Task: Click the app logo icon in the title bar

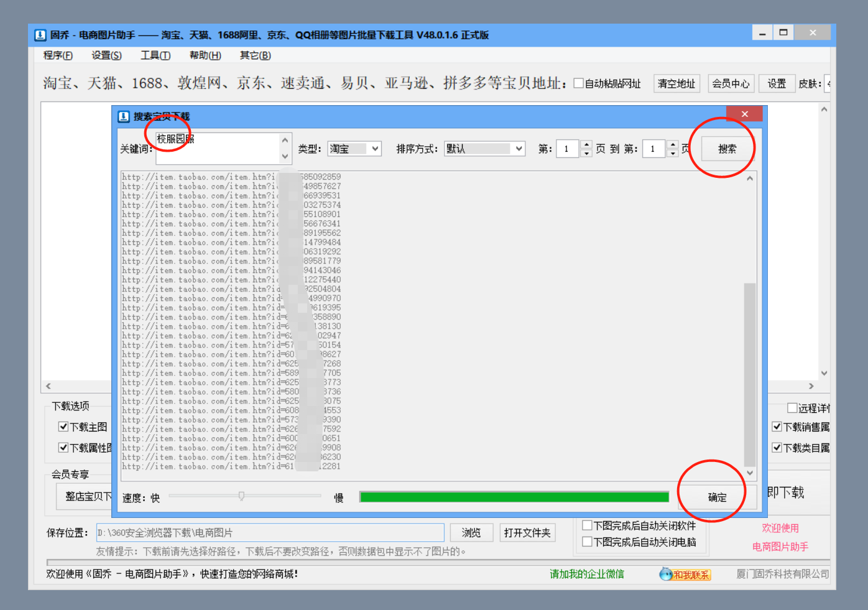Action: click(39, 35)
